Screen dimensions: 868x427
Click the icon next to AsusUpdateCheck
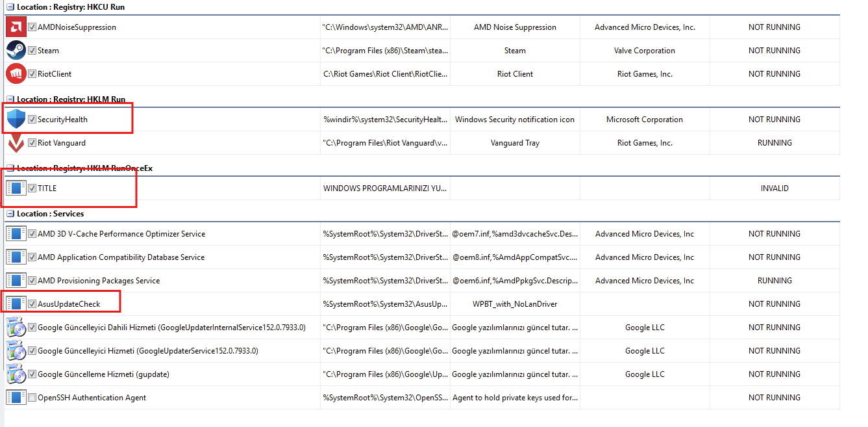click(16, 304)
